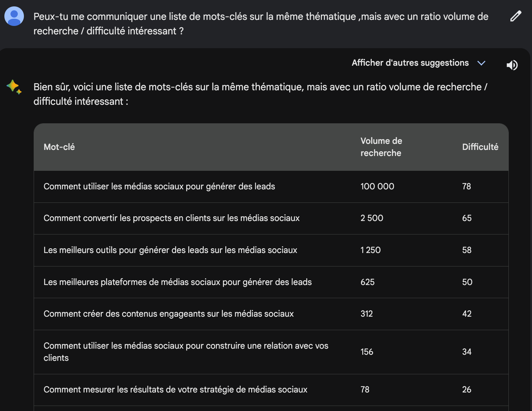Screen dimensions: 532x411
Task: Expand Afficher d'autres suggestions
Action: point(410,63)
